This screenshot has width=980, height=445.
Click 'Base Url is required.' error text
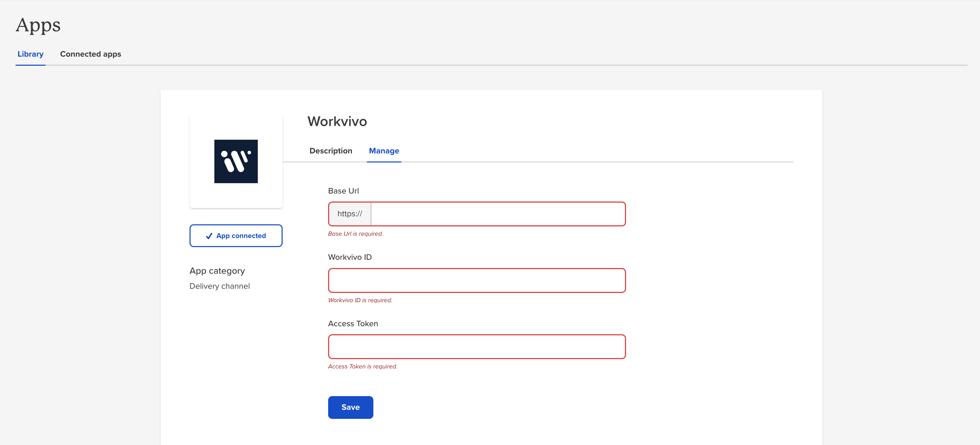[355, 234]
